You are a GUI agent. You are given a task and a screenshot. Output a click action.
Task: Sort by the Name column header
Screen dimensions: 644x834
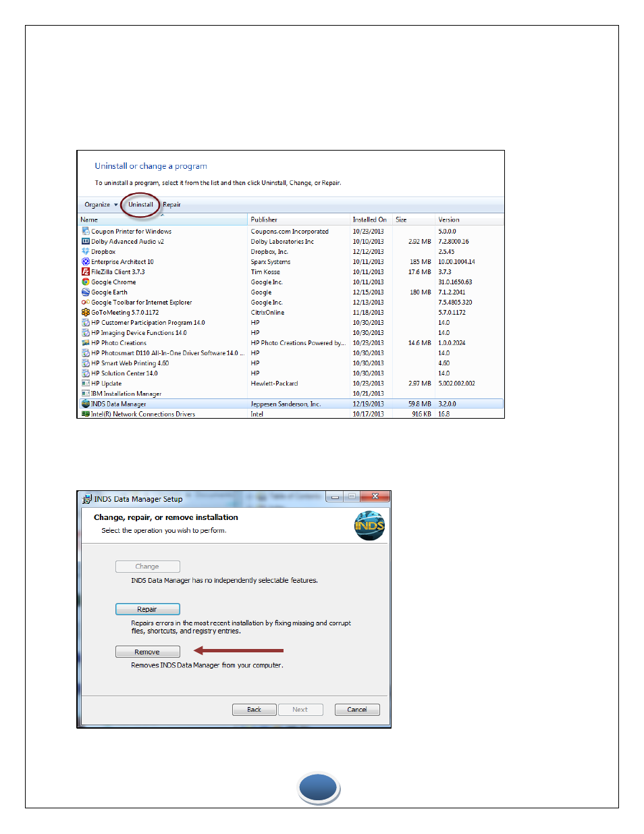(163, 219)
